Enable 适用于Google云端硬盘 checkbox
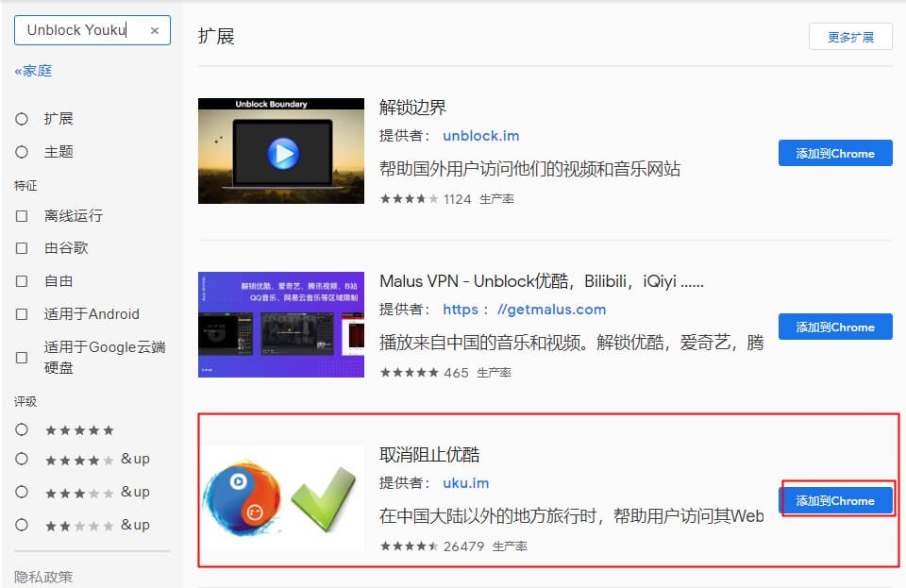 click(x=22, y=358)
